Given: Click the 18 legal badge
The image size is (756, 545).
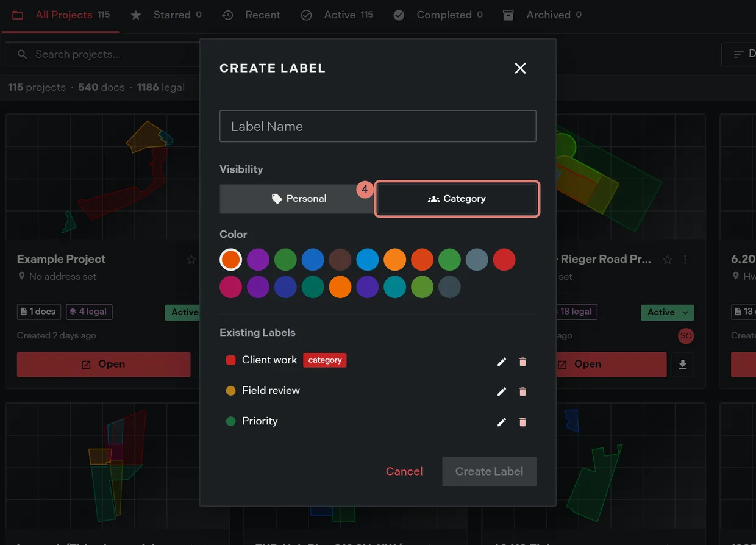Looking at the screenshot, I should 574,312.
